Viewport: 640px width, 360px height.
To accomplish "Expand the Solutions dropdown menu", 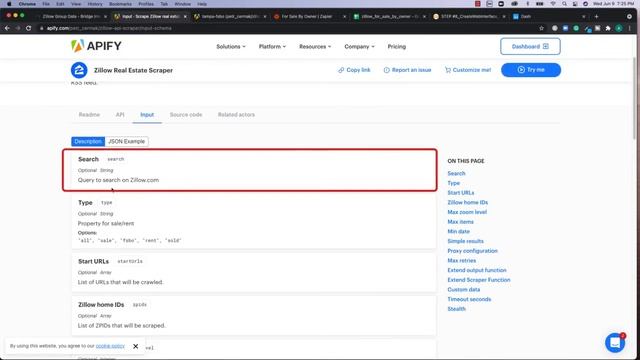I will (x=231, y=47).
